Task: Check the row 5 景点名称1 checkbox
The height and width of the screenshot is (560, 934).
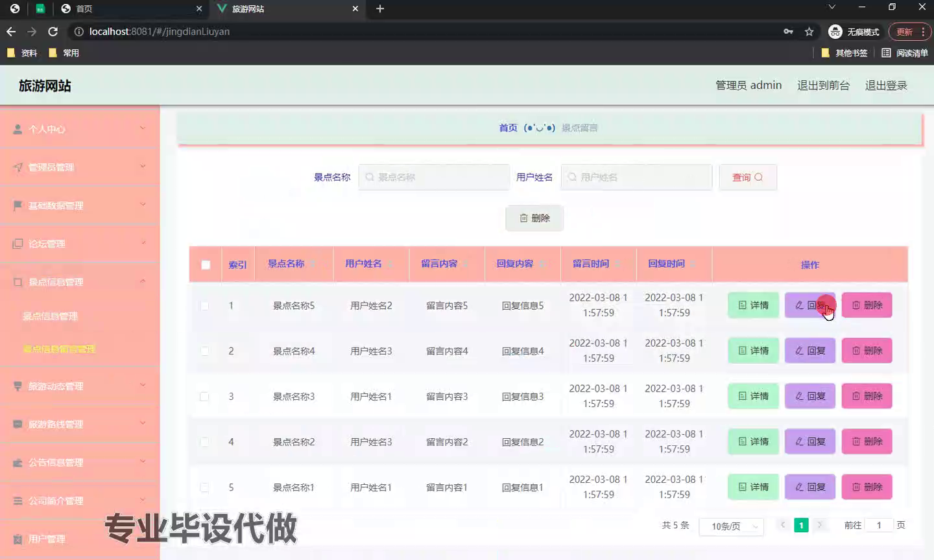Action: 204,487
